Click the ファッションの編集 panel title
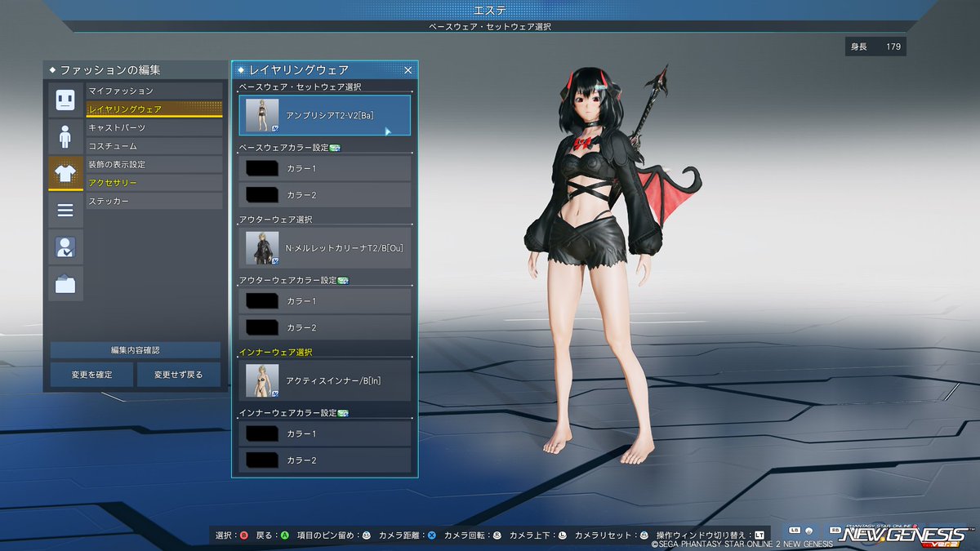Image resolution: width=980 pixels, height=551 pixels. (x=110, y=70)
